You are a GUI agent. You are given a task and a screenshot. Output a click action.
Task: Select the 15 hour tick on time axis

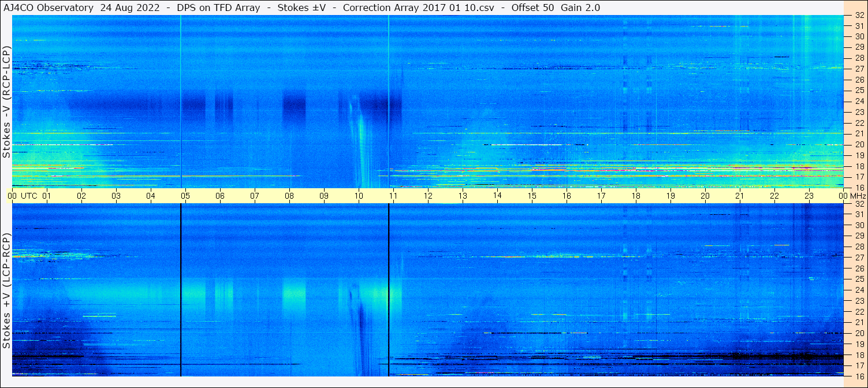[532, 196]
